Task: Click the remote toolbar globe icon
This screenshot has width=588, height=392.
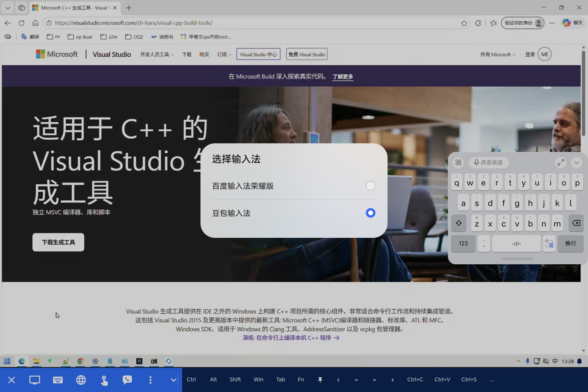Action: coord(81,380)
